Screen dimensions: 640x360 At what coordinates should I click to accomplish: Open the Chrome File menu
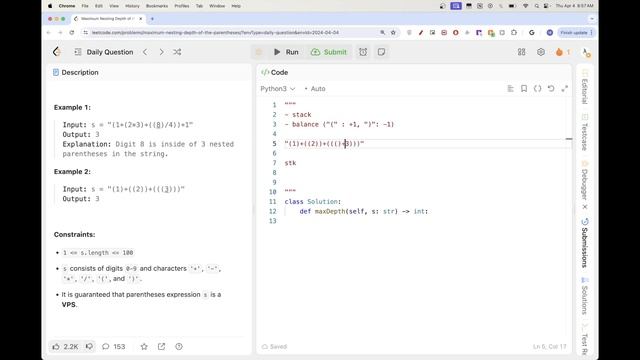coord(85,6)
